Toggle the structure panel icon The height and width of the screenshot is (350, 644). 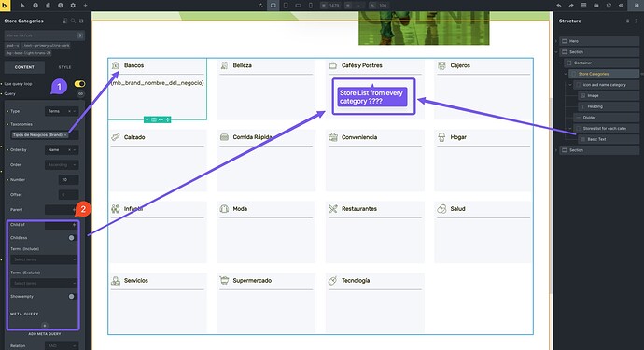click(x=583, y=6)
